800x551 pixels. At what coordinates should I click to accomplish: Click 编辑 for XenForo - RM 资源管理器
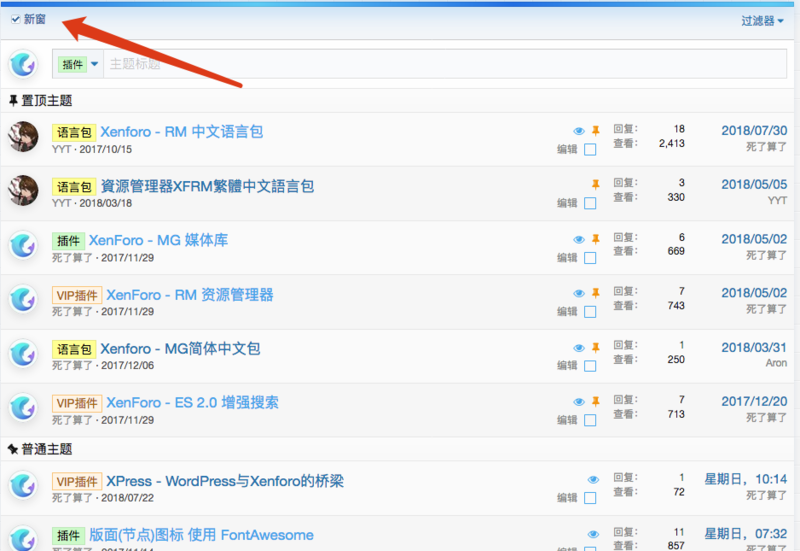(567, 312)
